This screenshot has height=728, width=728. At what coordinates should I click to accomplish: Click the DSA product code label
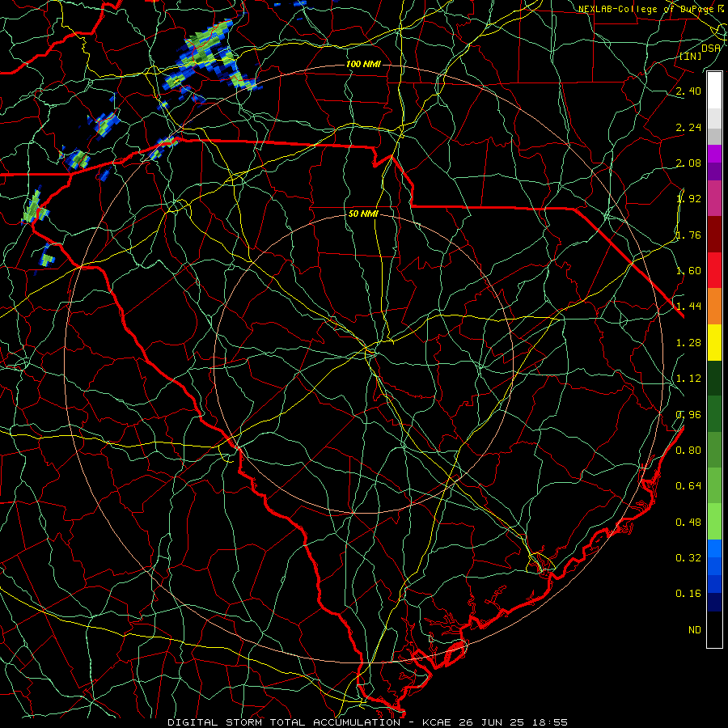[x=711, y=49]
